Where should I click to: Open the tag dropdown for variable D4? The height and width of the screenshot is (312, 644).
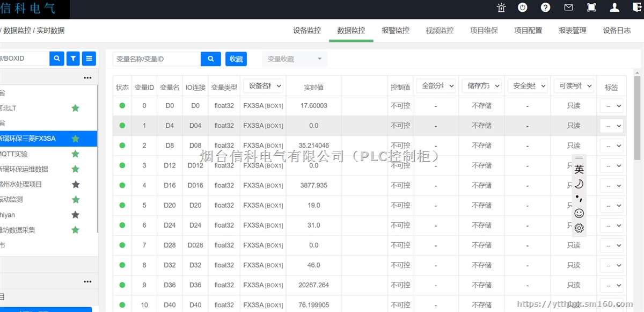[611, 126]
